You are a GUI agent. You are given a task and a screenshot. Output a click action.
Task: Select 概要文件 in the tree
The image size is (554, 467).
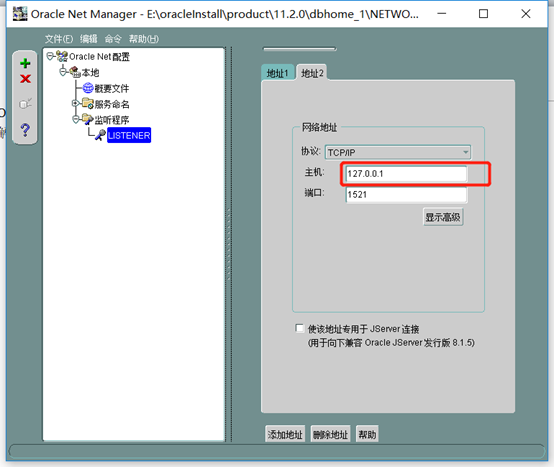tap(112, 88)
